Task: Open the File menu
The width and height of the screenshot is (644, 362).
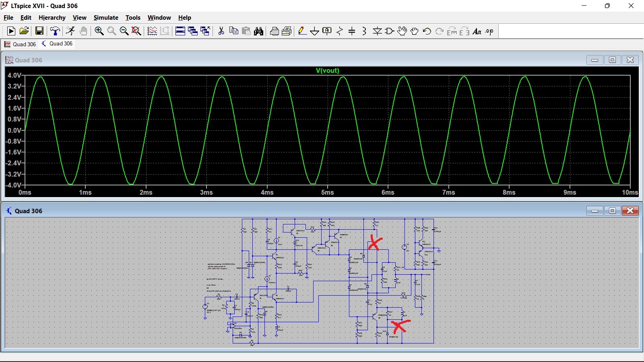Action: 8,18
